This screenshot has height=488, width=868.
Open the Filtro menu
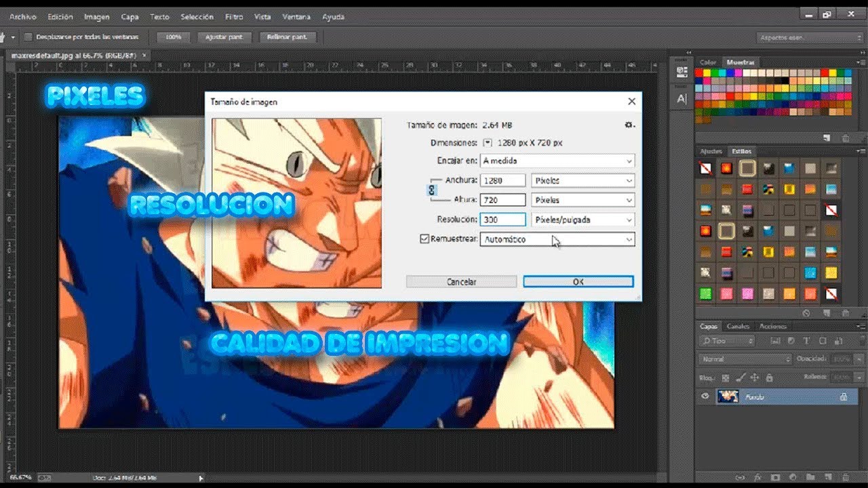point(234,16)
